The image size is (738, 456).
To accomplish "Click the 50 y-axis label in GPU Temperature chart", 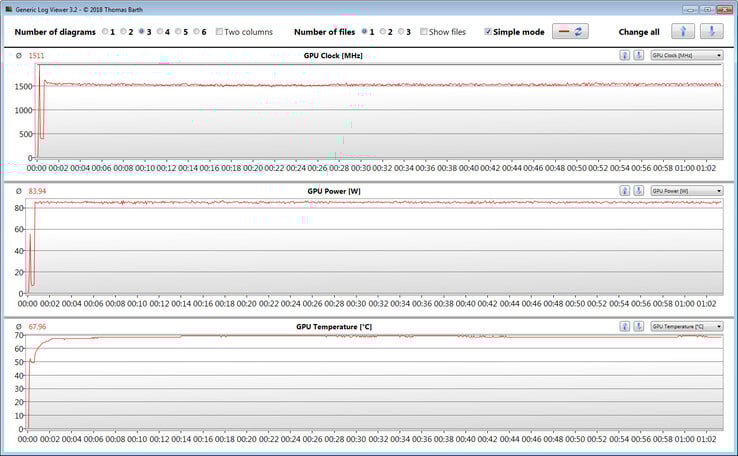I will pyautogui.click(x=19, y=362).
